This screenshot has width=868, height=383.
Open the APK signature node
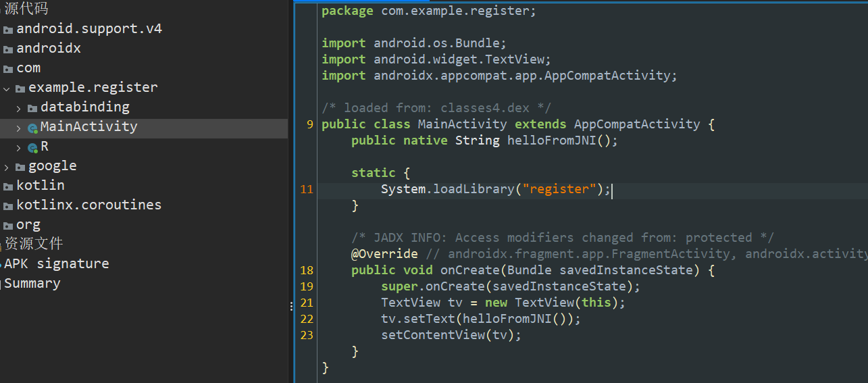57,264
